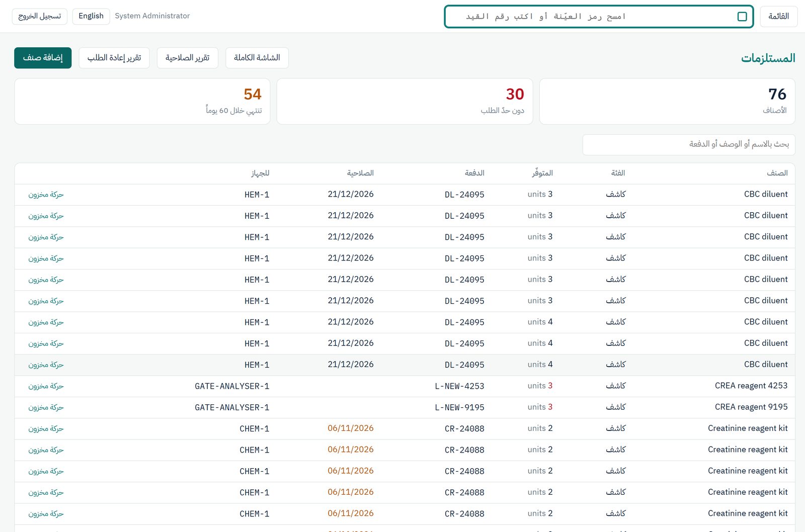
Task: Click the search by name or batch field
Action: click(x=689, y=144)
